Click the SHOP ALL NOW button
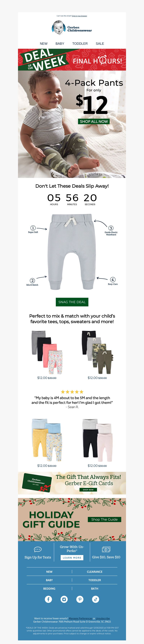Image resolution: width=144 pixels, height=644 pixels. click(x=94, y=121)
